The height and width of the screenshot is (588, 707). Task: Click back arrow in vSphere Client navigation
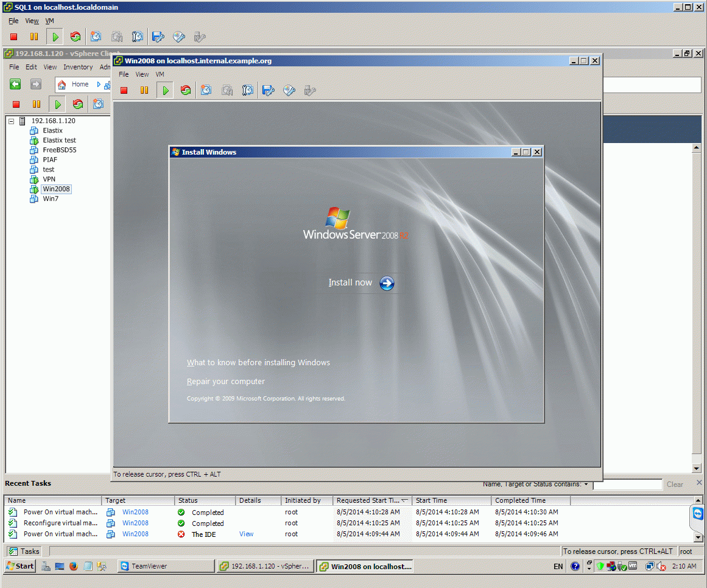(15, 84)
